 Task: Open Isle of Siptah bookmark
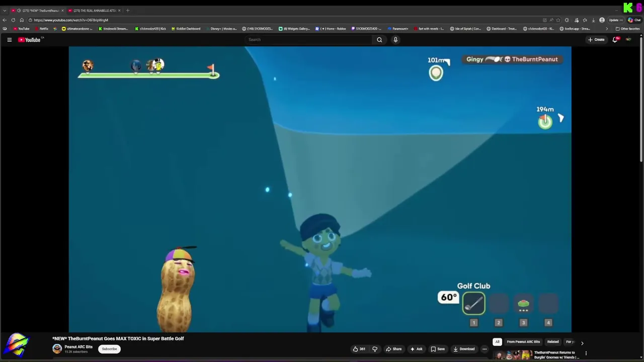(465, 29)
